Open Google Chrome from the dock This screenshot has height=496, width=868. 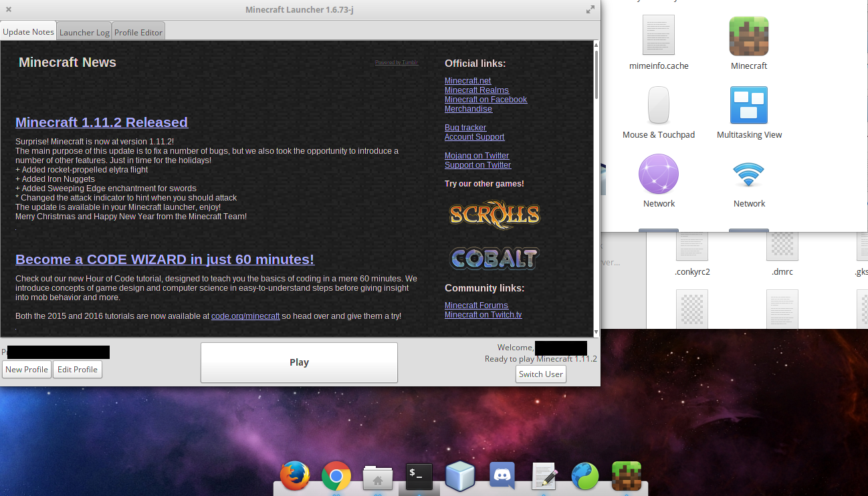(336, 477)
